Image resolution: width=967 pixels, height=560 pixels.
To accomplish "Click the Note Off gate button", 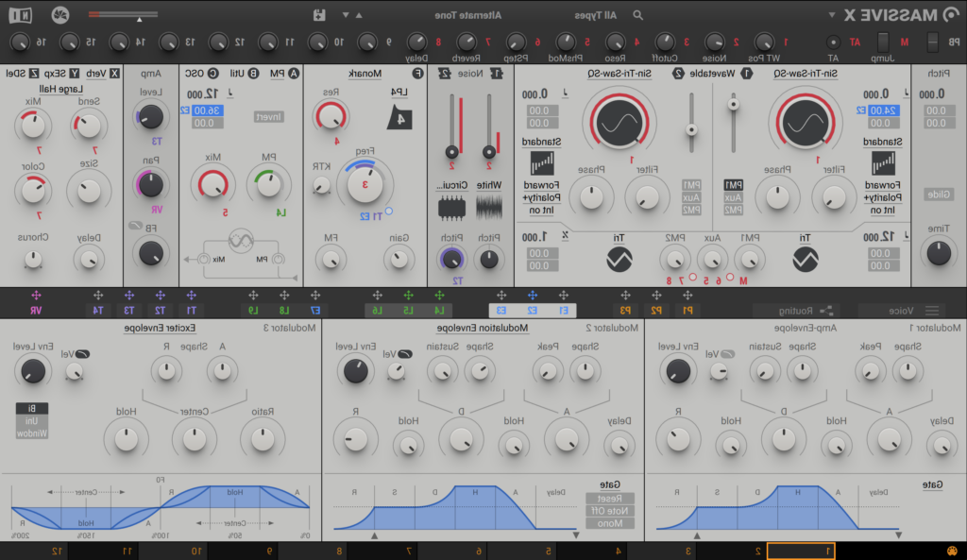I will point(609,511).
